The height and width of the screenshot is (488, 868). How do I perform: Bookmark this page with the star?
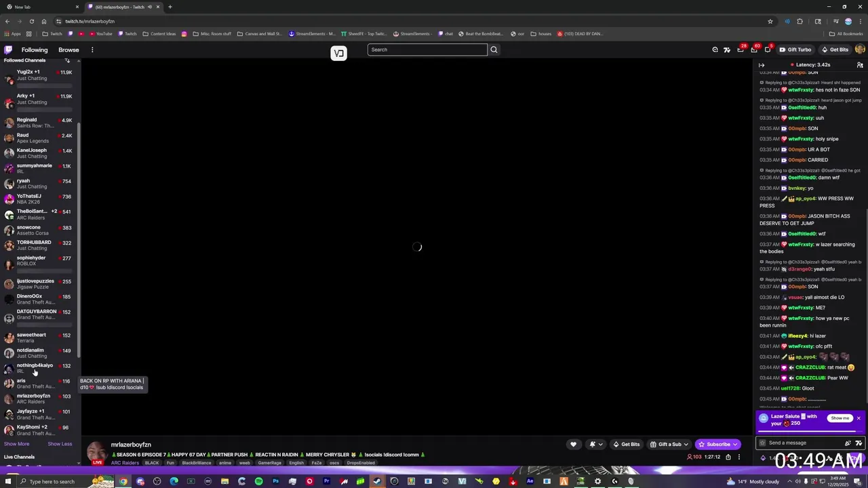(x=770, y=21)
